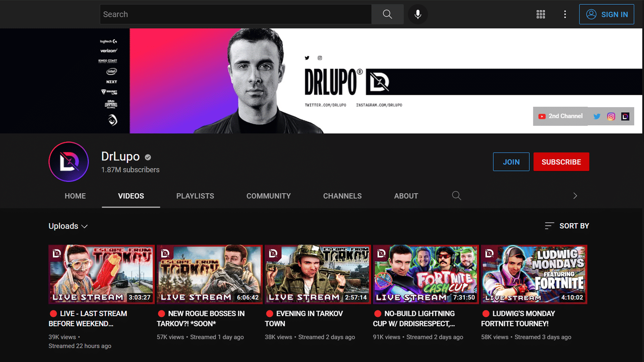Open the three-dot settings menu
This screenshot has height=362, width=644.
[565, 14]
